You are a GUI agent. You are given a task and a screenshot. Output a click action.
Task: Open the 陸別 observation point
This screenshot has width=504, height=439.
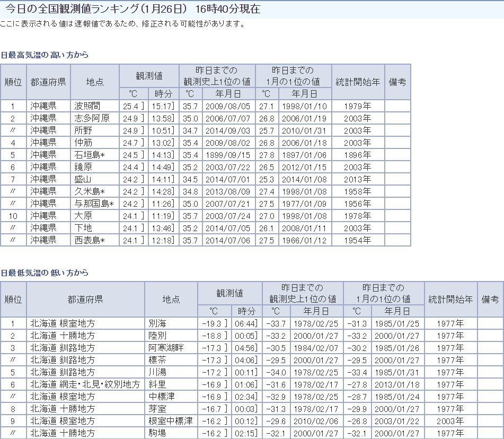coord(158,335)
